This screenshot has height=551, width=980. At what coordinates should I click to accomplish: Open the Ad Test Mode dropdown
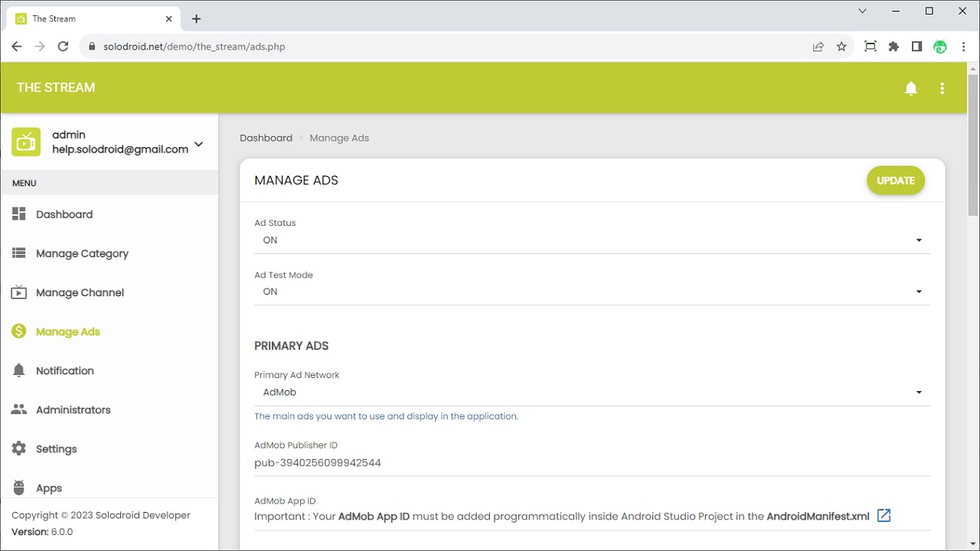tap(592, 292)
